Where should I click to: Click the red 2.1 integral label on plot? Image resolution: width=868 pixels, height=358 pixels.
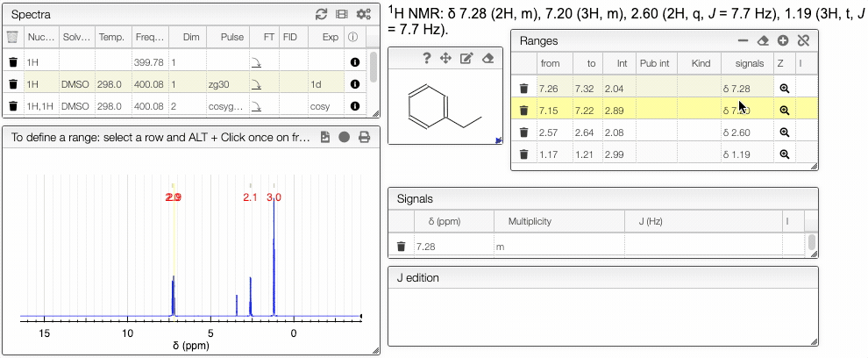pyautogui.click(x=251, y=197)
